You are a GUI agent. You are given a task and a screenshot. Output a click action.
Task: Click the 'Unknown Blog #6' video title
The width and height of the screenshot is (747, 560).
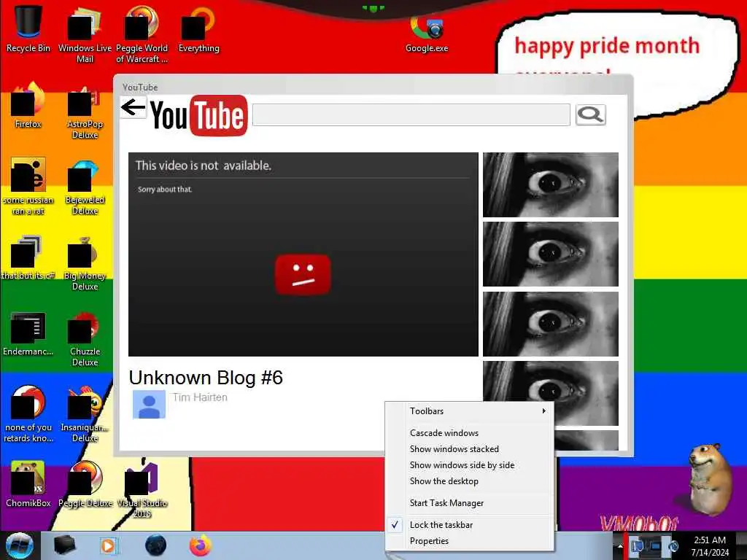coord(206,378)
